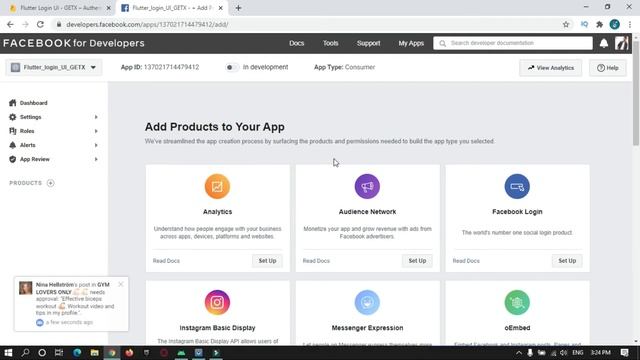Click the FACEBOOK for Developers logo
The height and width of the screenshot is (360, 640).
click(x=74, y=43)
